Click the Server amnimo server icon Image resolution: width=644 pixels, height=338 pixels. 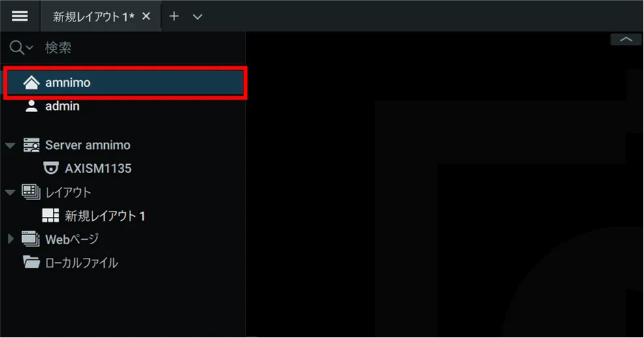[x=31, y=145]
